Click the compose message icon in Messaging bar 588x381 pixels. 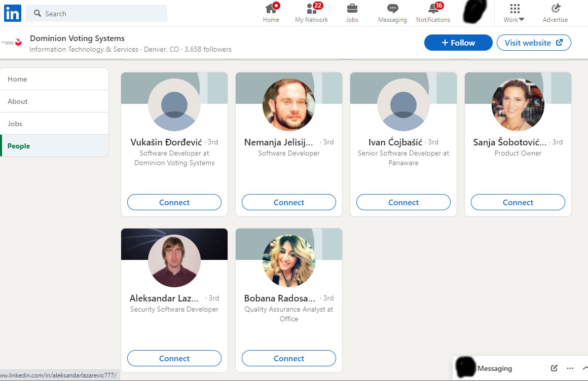[554, 368]
